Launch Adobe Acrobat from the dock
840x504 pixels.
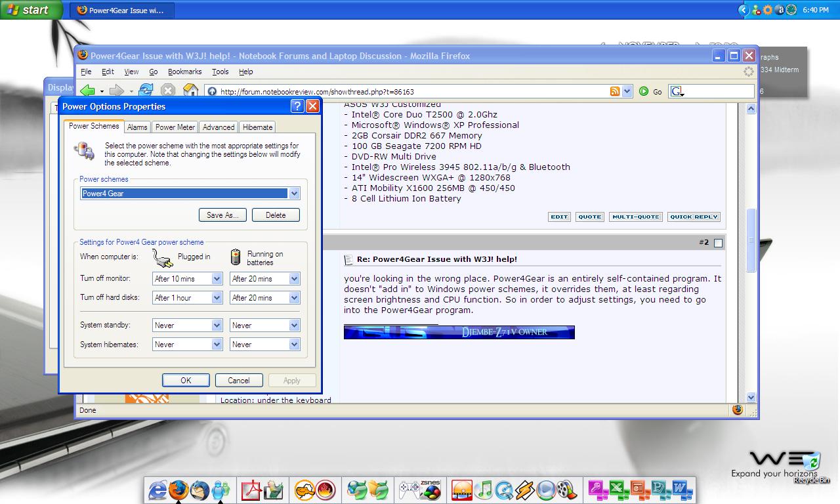(x=251, y=490)
